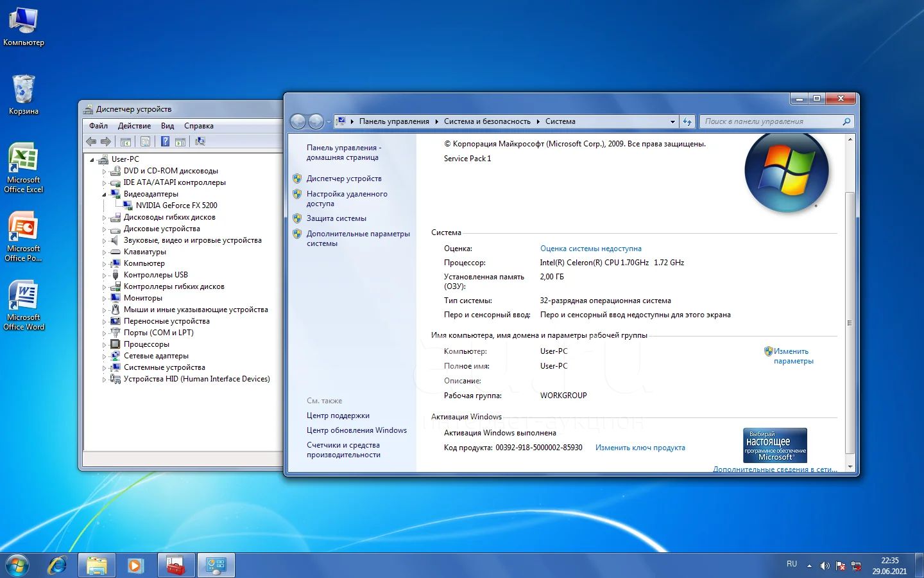Toggle the action pane icon in Device Manager

180,141
